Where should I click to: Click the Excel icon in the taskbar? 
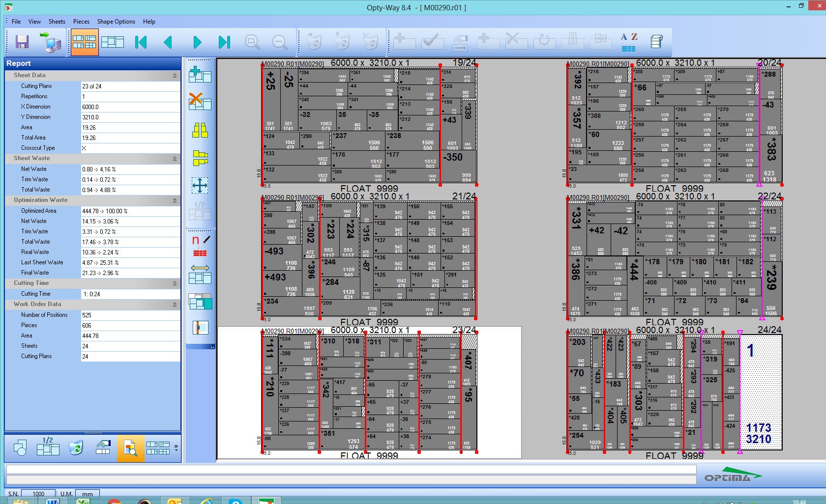(83, 501)
